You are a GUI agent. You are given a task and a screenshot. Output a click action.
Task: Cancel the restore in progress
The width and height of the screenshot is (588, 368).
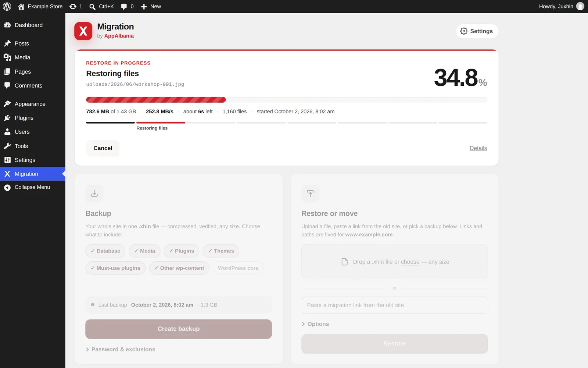pyautogui.click(x=103, y=148)
